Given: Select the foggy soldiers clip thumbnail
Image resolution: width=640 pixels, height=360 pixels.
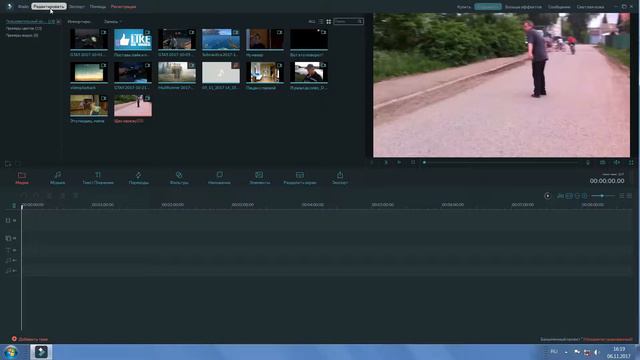Looking at the screenshot, I should pos(177,72).
